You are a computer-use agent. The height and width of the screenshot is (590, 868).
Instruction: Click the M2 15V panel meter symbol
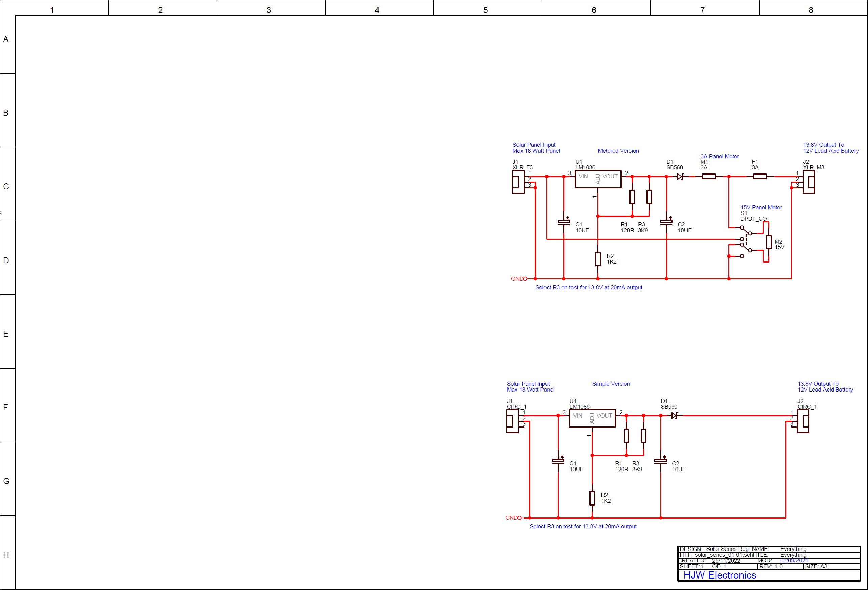pyautogui.click(x=768, y=242)
